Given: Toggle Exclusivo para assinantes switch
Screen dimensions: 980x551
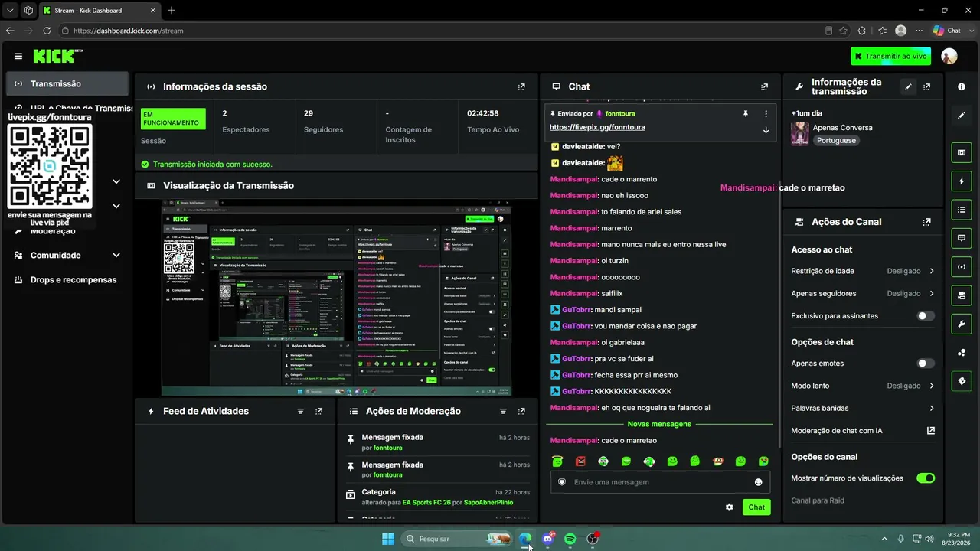Looking at the screenshot, I should tap(926, 316).
